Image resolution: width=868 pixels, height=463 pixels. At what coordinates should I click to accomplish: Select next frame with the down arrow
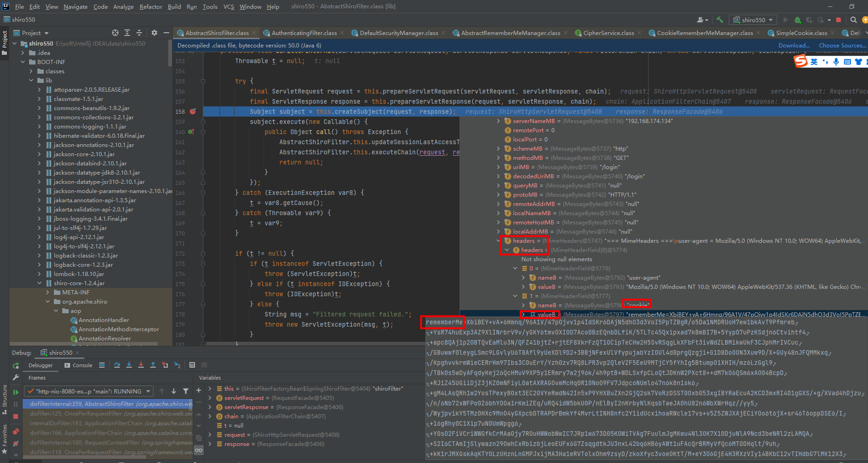(174, 391)
